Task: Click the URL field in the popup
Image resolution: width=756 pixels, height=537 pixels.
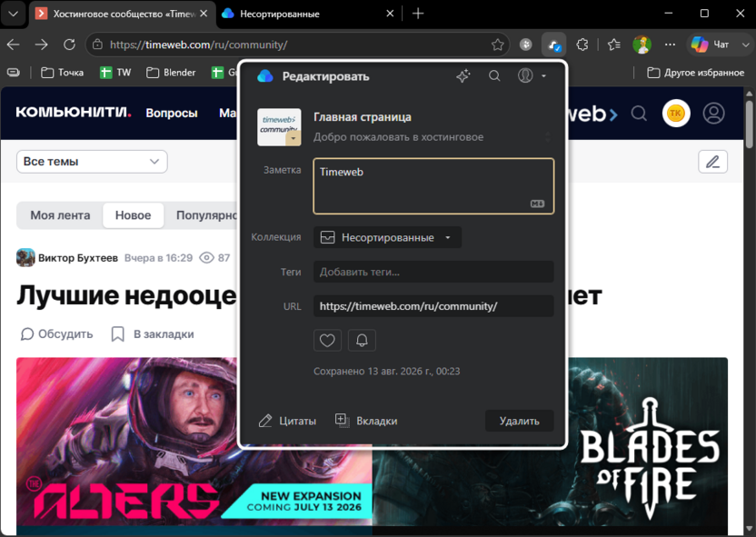Action: click(x=433, y=306)
